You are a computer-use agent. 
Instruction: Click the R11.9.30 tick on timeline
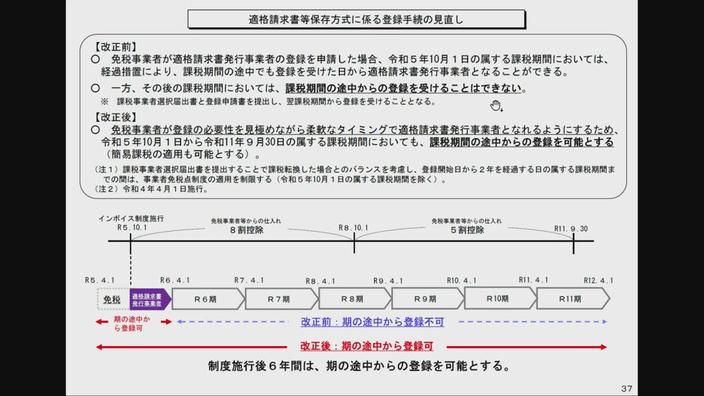click(573, 242)
